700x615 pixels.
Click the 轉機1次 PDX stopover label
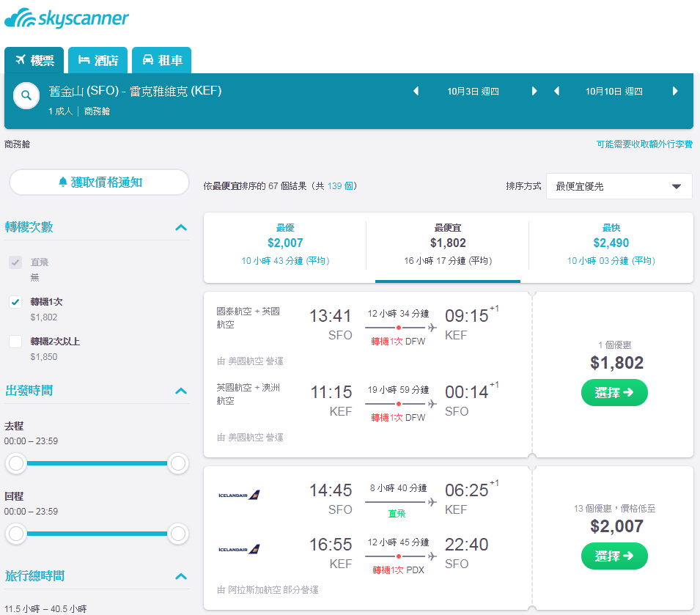[x=398, y=570]
